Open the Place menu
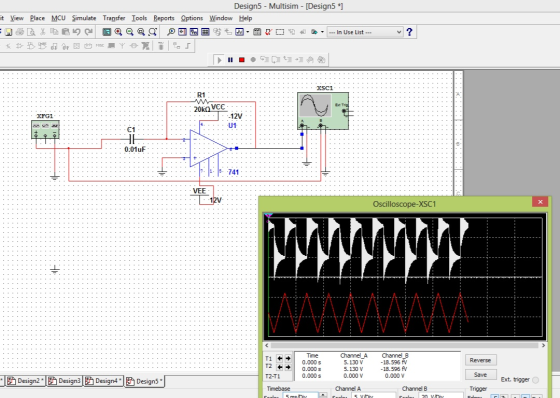Image resolution: width=560 pixels, height=398 pixels. tap(37, 18)
